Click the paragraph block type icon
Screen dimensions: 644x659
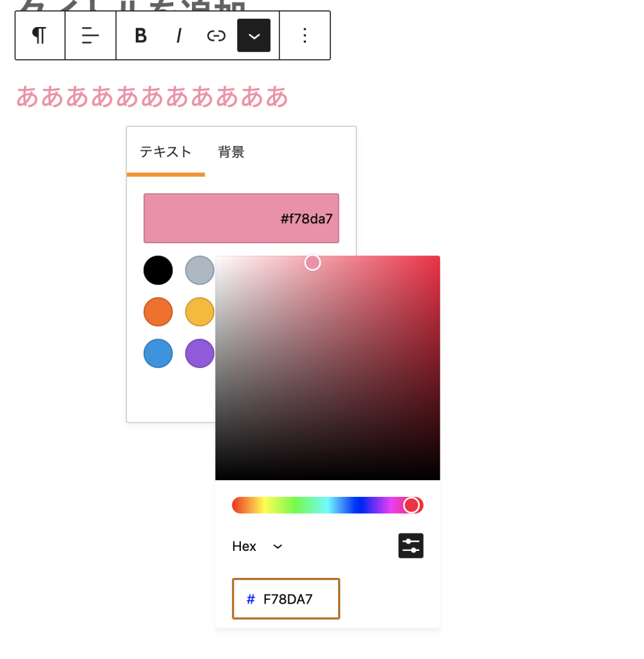[40, 35]
